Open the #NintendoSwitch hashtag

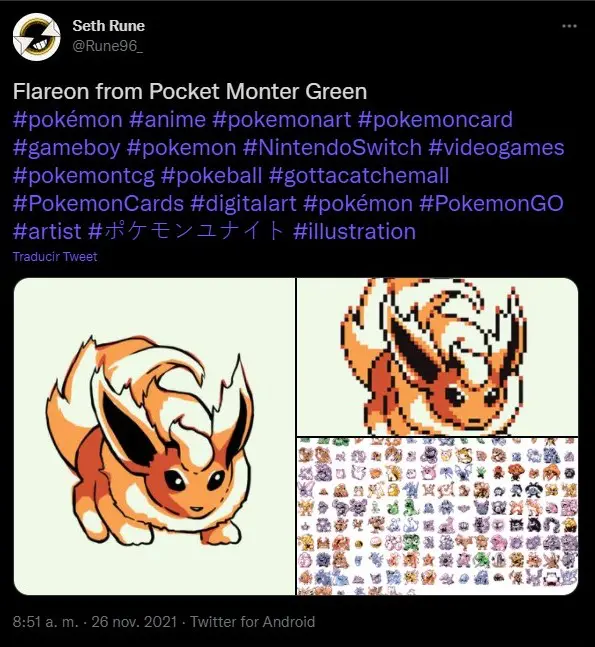point(332,148)
